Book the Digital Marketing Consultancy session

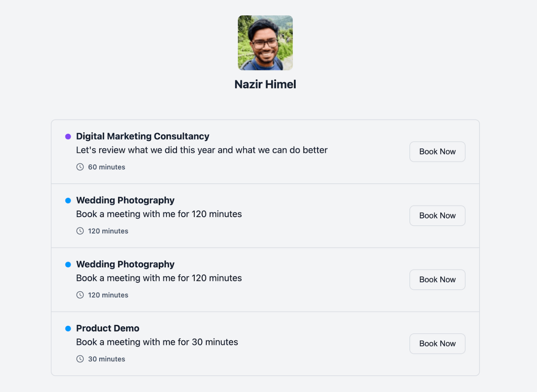point(437,152)
